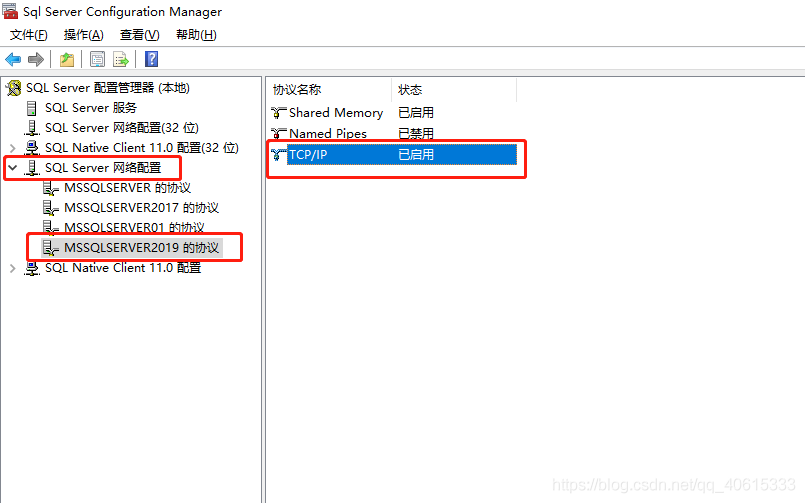This screenshot has width=805, height=503.
Task: Expand the bottom SQL Native Client 11.0 配置 node
Action: click(x=12, y=268)
